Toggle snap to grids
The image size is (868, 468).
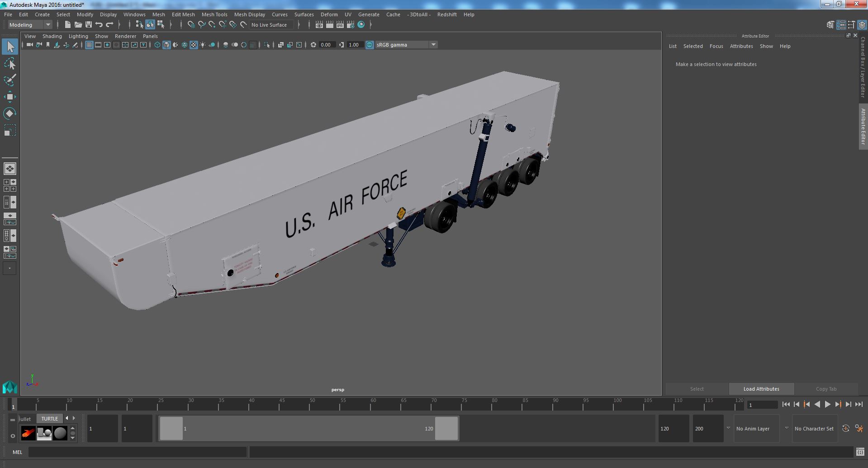pos(191,25)
